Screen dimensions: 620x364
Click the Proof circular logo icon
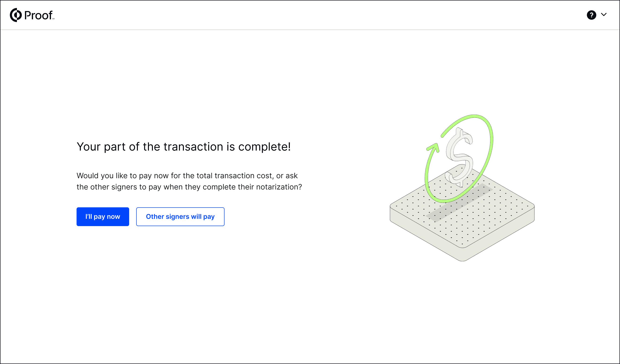pos(16,15)
